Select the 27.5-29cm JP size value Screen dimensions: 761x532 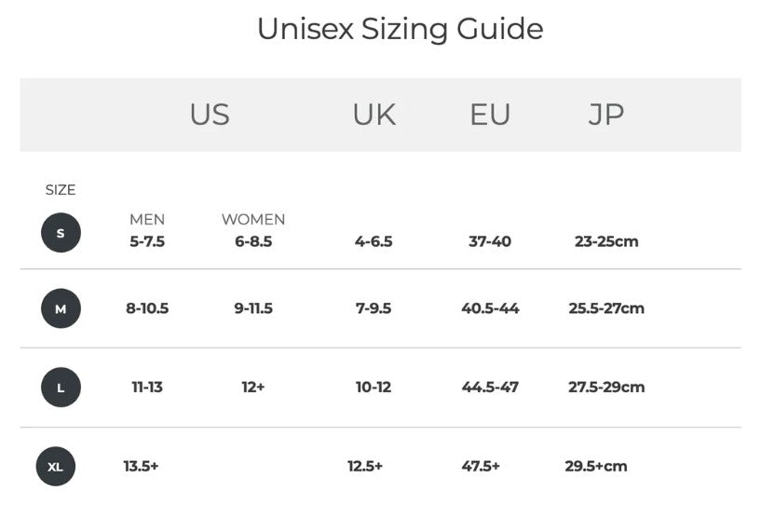606,387
